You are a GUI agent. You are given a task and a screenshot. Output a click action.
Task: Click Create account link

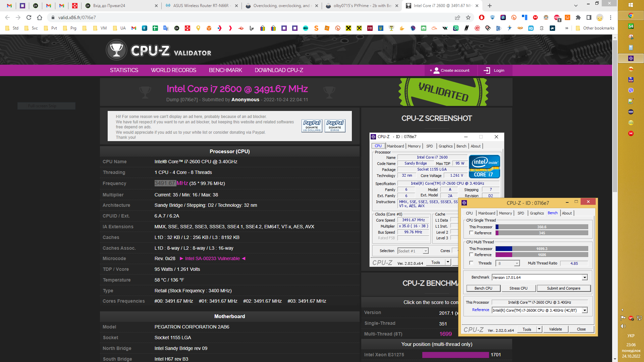(x=450, y=70)
